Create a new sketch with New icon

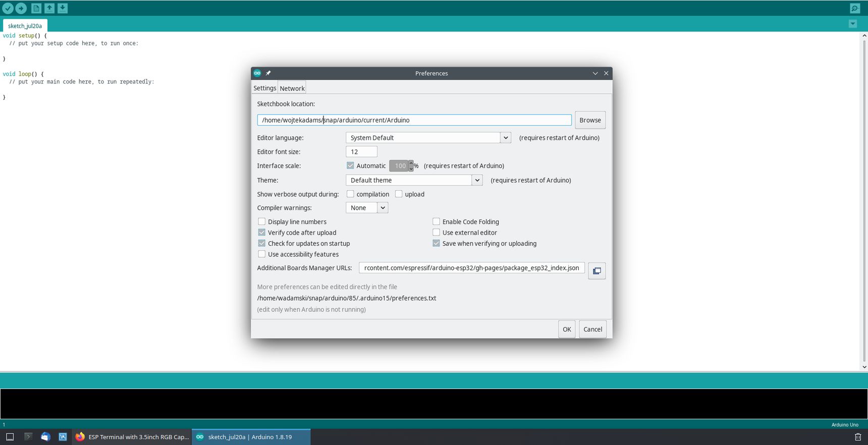click(x=36, y=8)
